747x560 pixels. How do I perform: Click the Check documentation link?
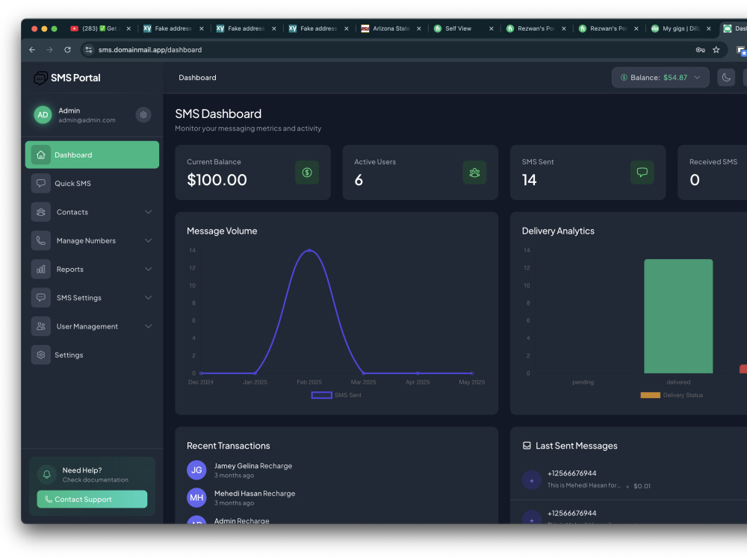click(x=96, y=480)
